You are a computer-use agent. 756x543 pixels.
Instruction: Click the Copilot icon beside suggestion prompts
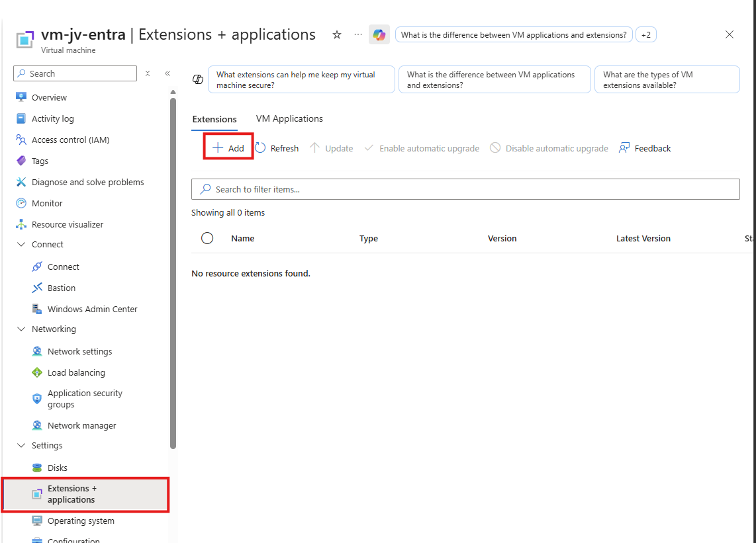tap(198, 79)
